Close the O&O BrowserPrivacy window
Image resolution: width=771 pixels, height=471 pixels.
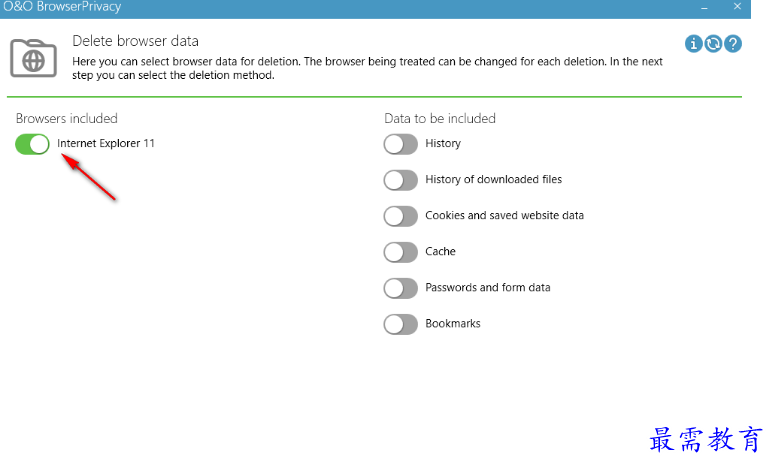click(x=737, y=6)
